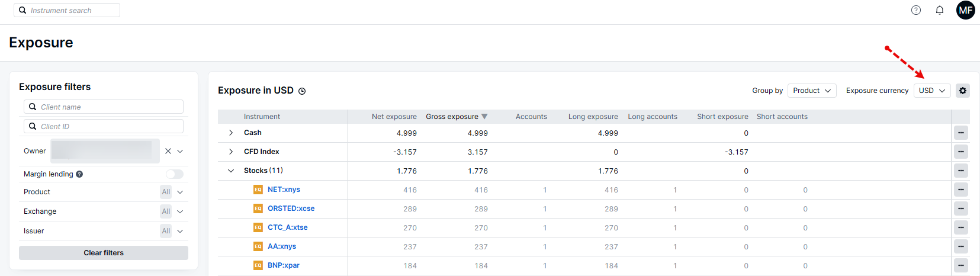980x276 pixels.
Task: Expand the Exchange filter dropdown
Action: point(180,211)
